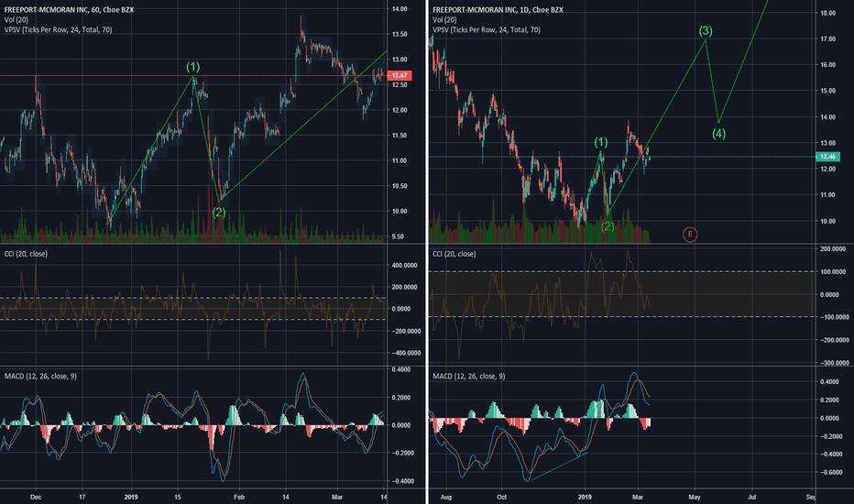Click MACD (12, 26, close, 9) label, daily chart
This screenshot has height=504, width=854.
click(469, 376)
